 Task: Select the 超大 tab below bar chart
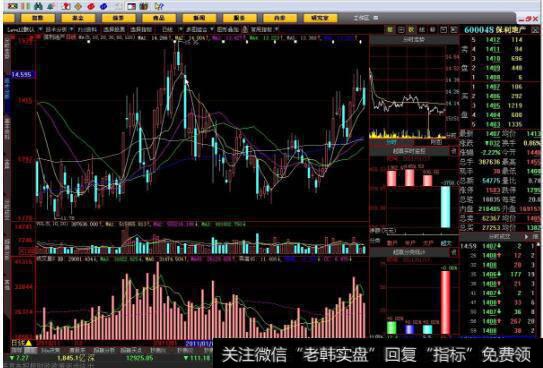click(446, 243)
